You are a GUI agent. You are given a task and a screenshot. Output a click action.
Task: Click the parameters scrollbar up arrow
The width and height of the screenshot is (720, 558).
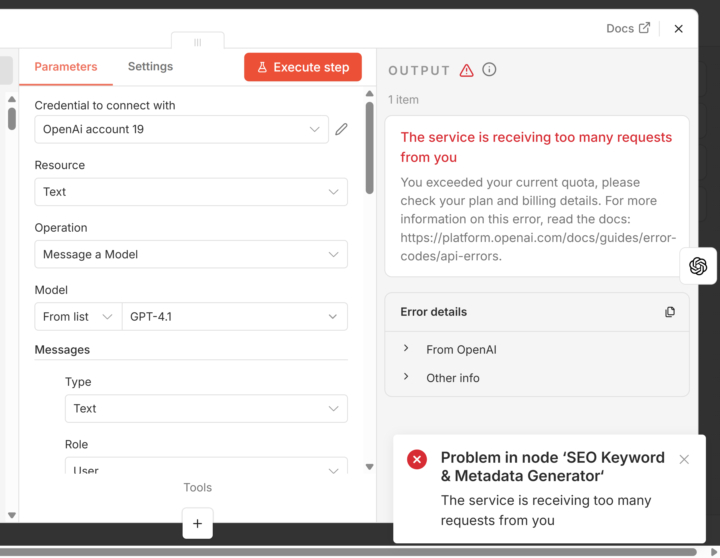coord(370,94)
